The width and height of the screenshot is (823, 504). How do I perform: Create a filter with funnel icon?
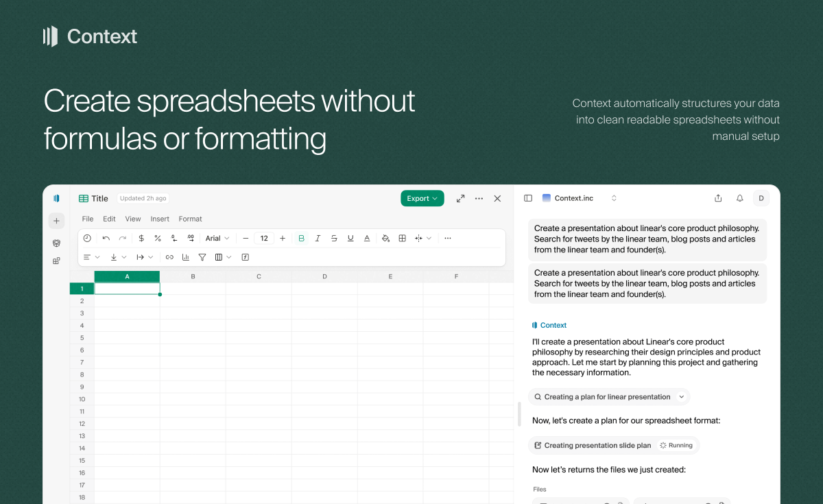point(202,257)
